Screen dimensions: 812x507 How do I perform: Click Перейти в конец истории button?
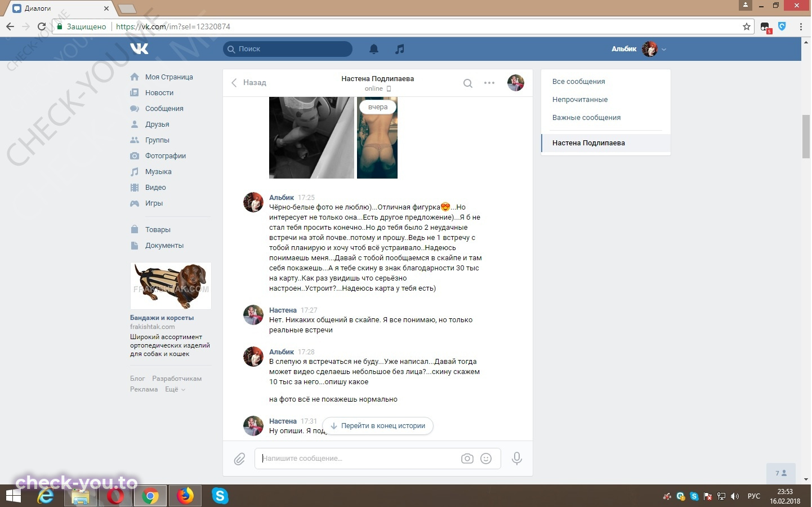[378, 426]
